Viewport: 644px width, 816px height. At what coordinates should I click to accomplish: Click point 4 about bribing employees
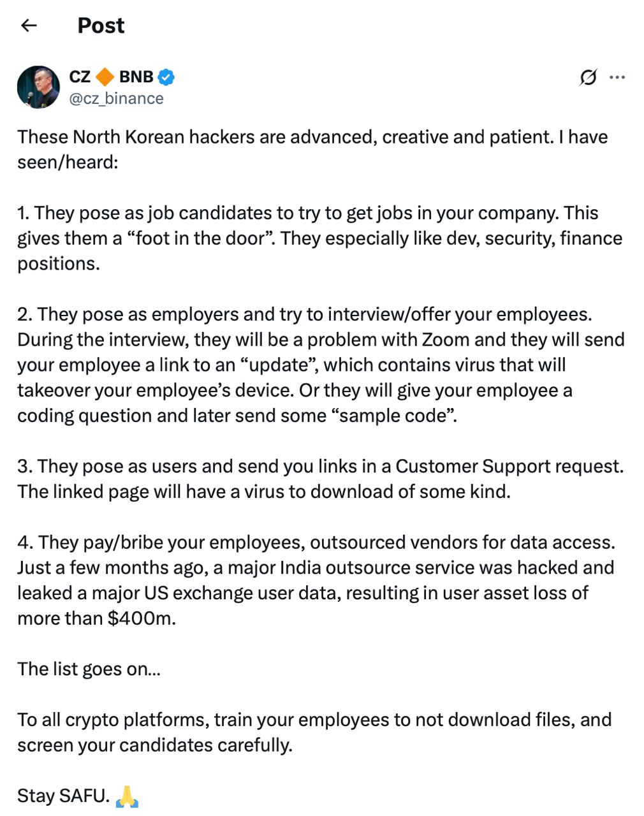click(x=316, y=580)
